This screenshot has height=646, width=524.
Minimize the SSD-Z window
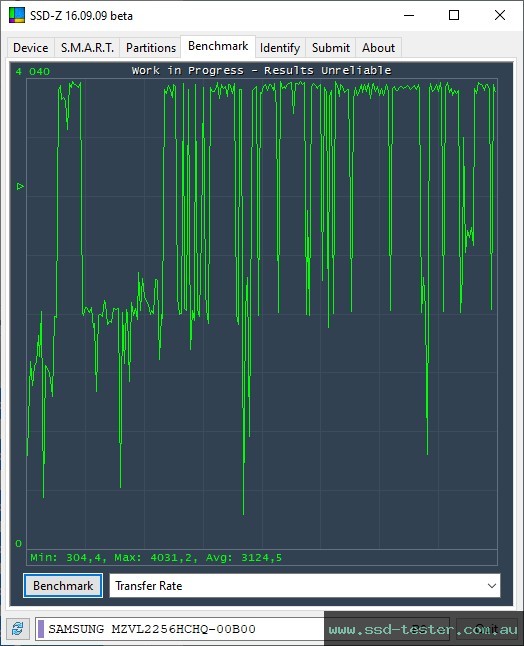409,16
